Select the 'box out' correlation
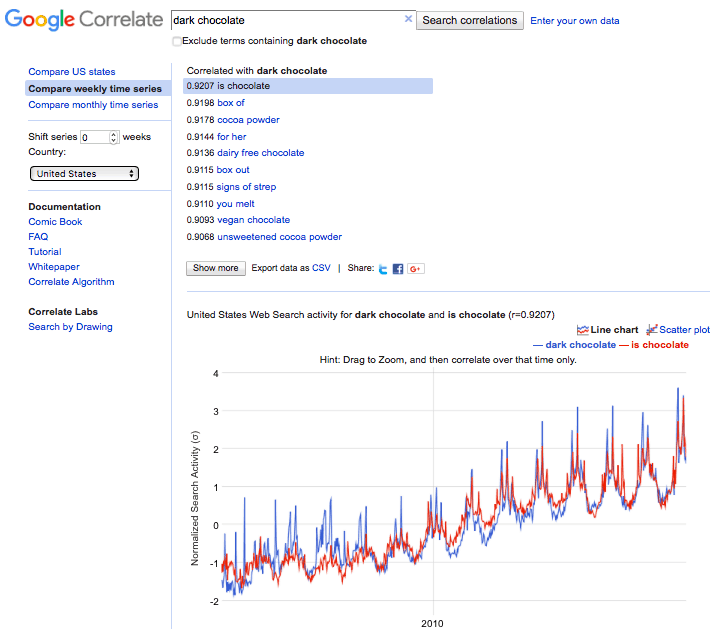This screenshot has height=639, width=719. coord(233,170)
